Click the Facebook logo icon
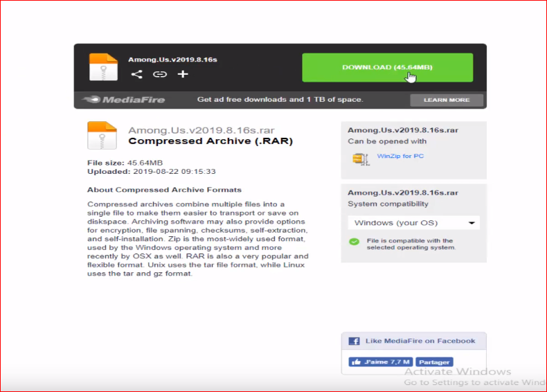The width and height of the screenshot is (547, 392). pyautogui.click(x=354, y=341)
